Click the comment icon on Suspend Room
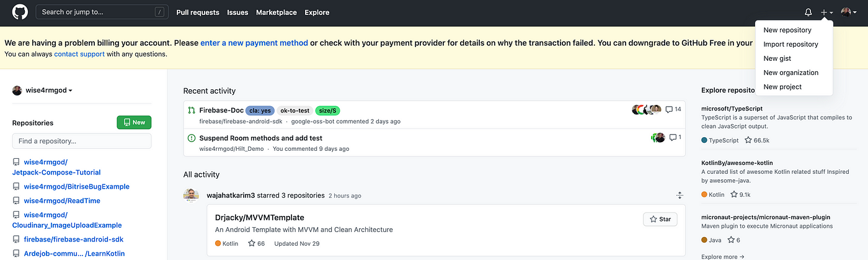This screenshot has width=868, height=260. coord(673,138)
